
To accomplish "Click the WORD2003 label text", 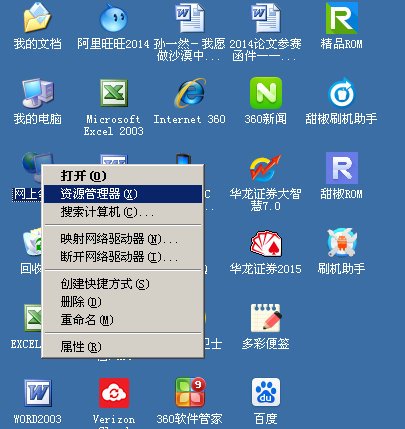I will pos(38,419).
